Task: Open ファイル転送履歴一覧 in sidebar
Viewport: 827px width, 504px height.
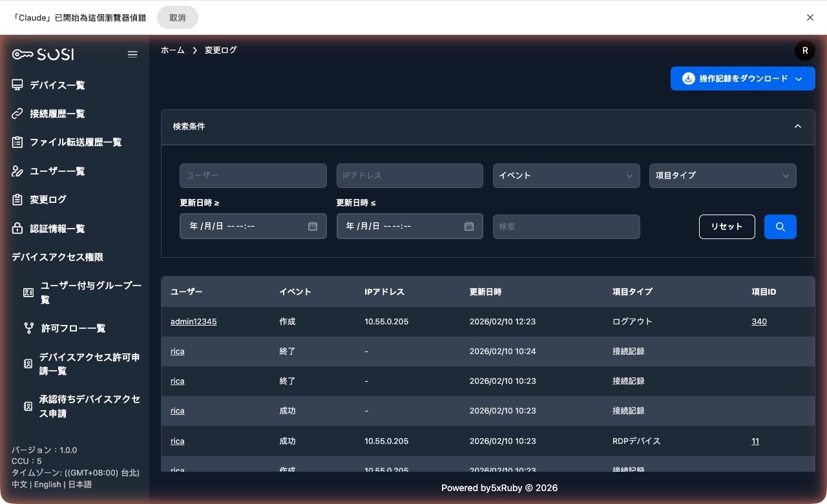Action: click(75, 142)
